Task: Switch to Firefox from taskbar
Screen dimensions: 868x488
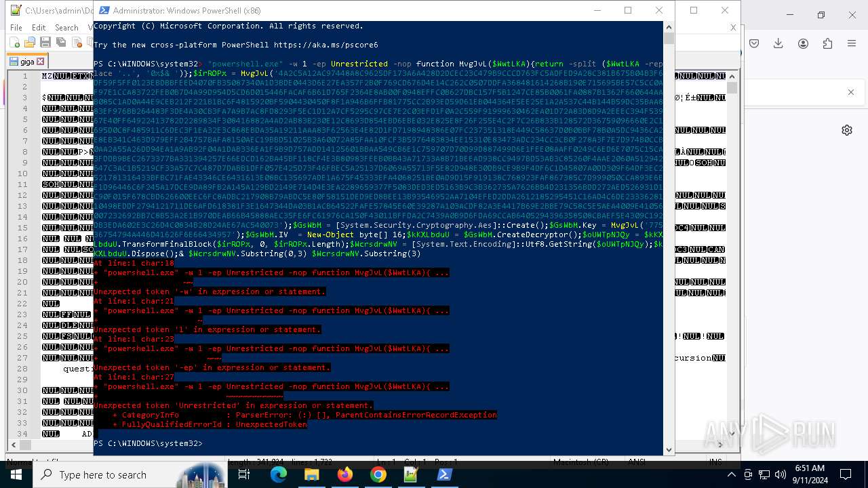Action: click(345, 474)
